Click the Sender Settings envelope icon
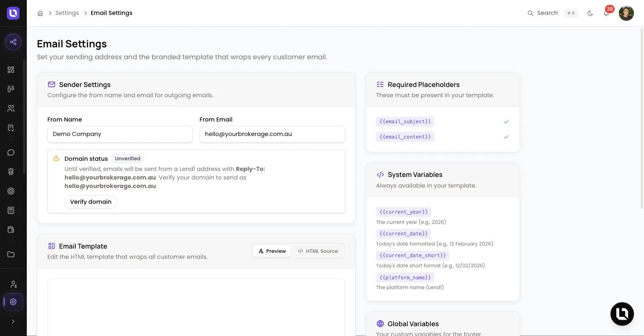644x336 pixels. point(52,84)
